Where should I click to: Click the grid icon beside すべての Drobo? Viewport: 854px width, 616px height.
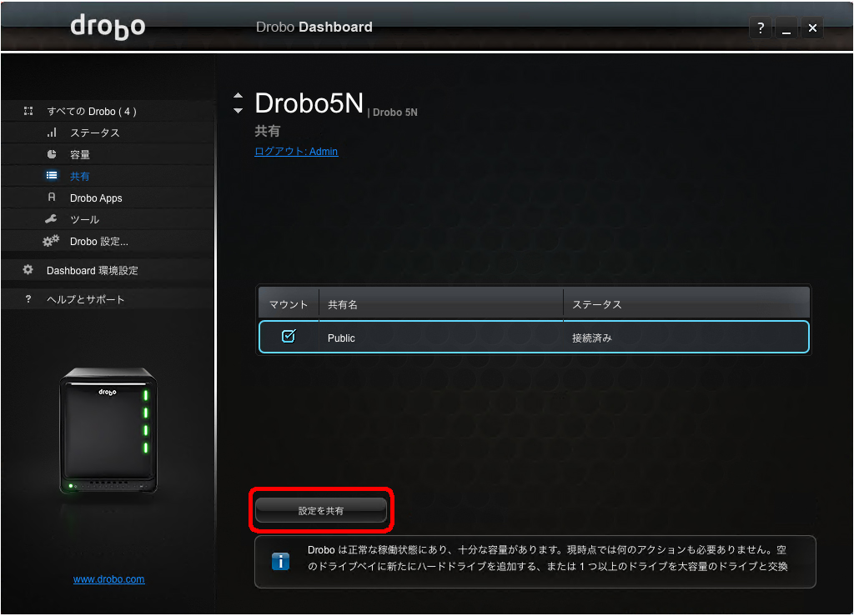tap(28, 111)
